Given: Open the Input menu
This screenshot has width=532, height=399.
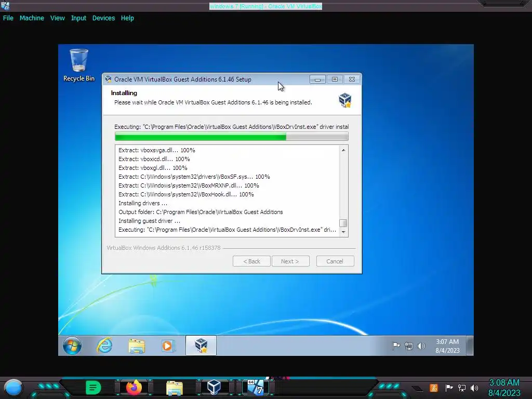Looking at the screenshot, I should tap(78, 18).
